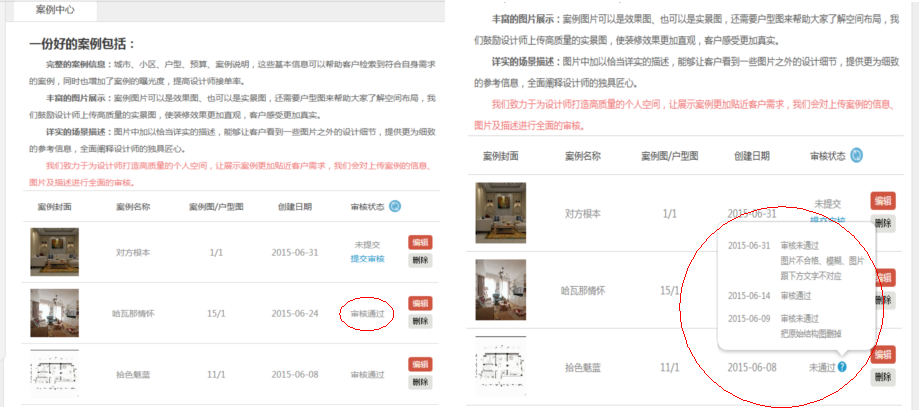This screenshot has width=923, height=415.
Task: Open 哈瓦那情怀 cover thumbnail in left panel
Action: 54,313
